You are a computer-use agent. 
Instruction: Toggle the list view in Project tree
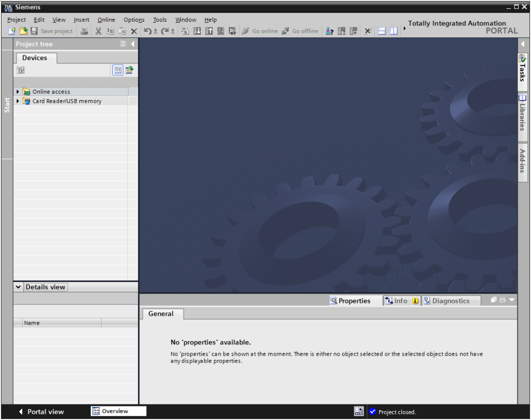(x=118, y=70)
